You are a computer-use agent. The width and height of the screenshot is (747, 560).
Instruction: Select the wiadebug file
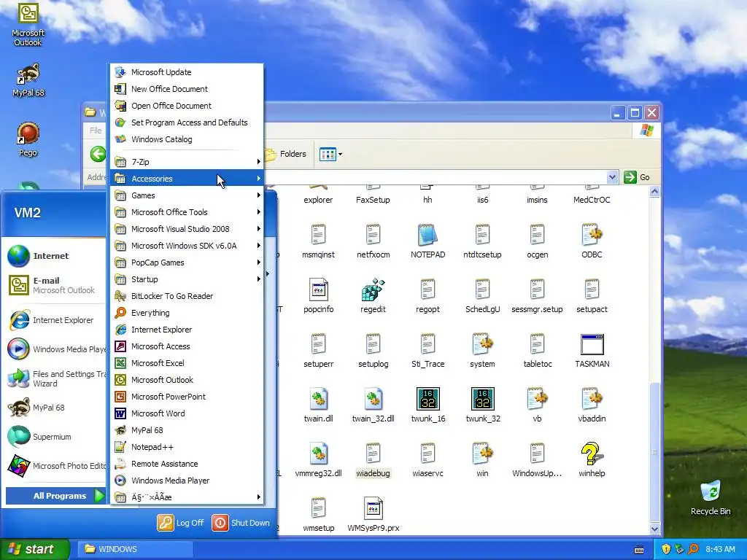(373, 460)
